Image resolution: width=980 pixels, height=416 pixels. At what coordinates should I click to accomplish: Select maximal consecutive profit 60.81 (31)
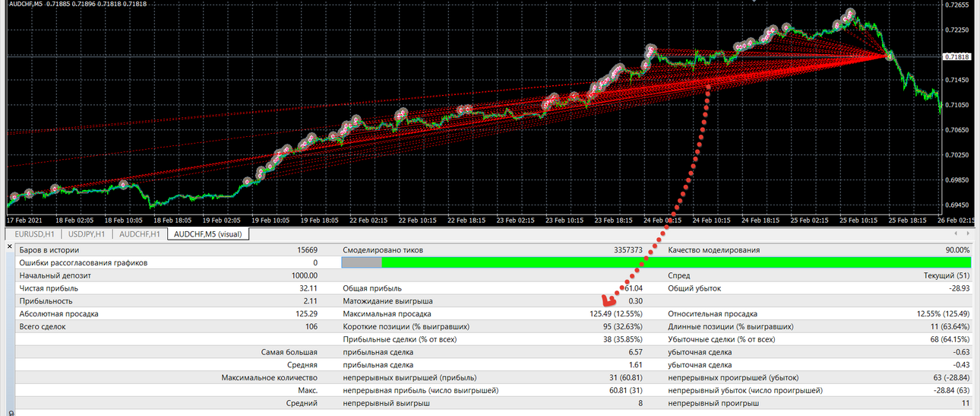[x=626, y=392]
